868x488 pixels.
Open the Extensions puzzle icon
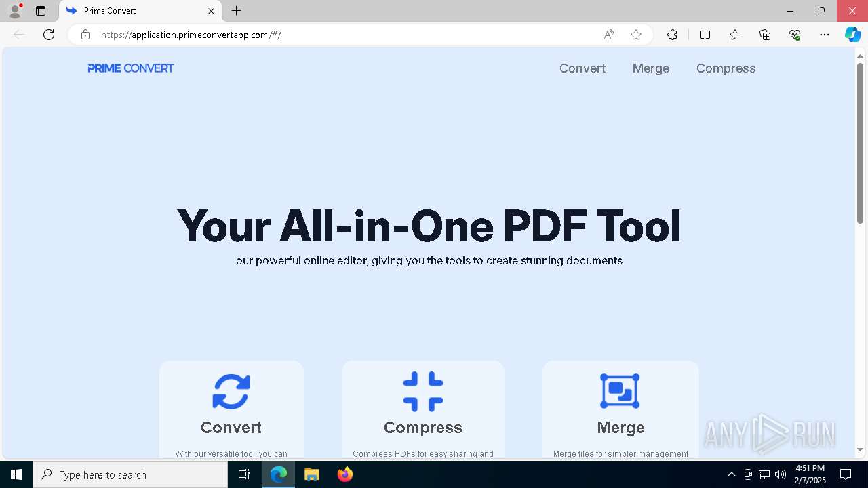coord(672,35)
